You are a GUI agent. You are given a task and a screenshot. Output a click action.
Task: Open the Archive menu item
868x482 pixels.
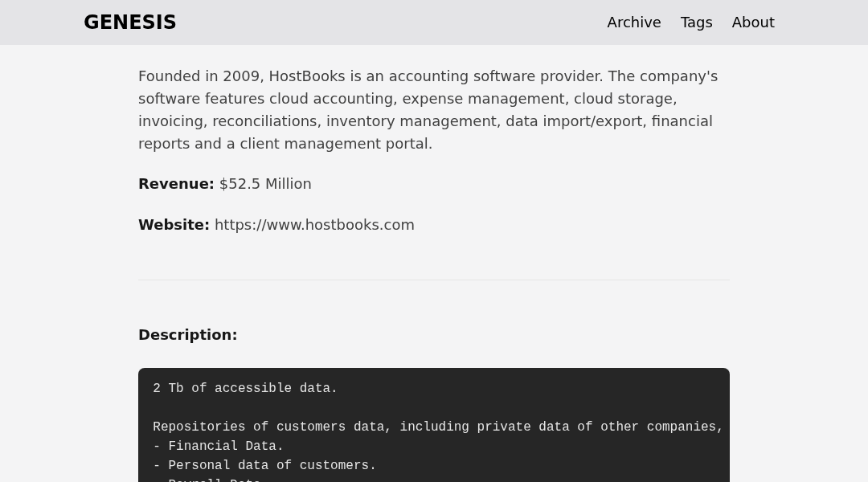pos(634,22)
